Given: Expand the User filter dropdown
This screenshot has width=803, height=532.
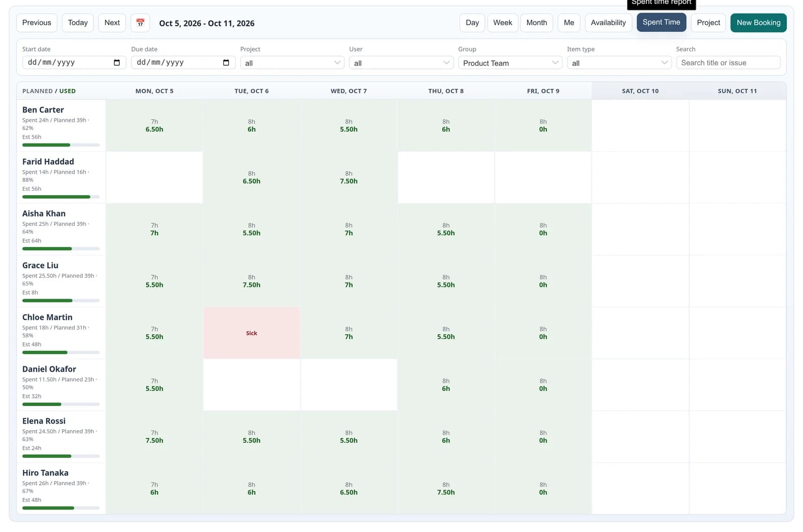Looking at the screenshot, I should click(x=401, y=63).
